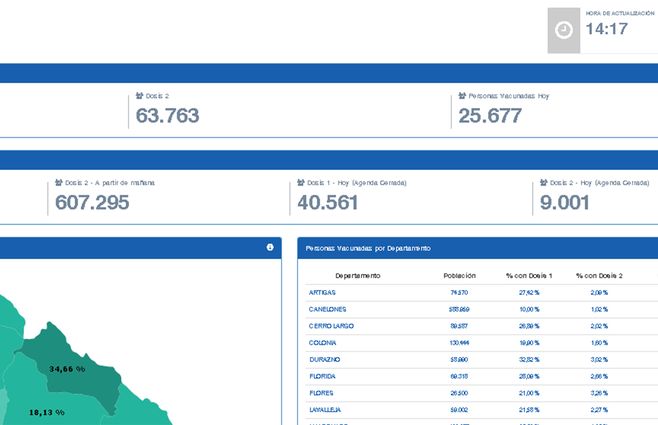Sort table by Población column header

pyautogui.click(x=459, y=275)
